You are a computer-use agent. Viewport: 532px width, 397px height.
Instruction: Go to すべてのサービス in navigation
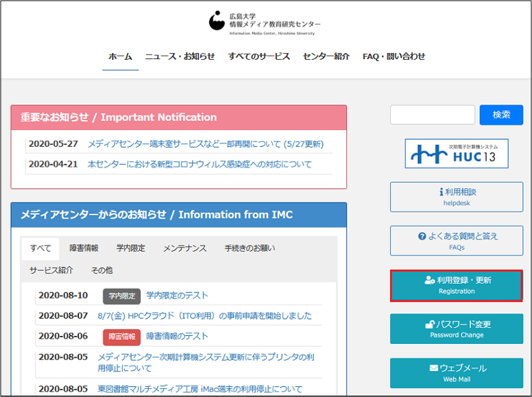259,56
